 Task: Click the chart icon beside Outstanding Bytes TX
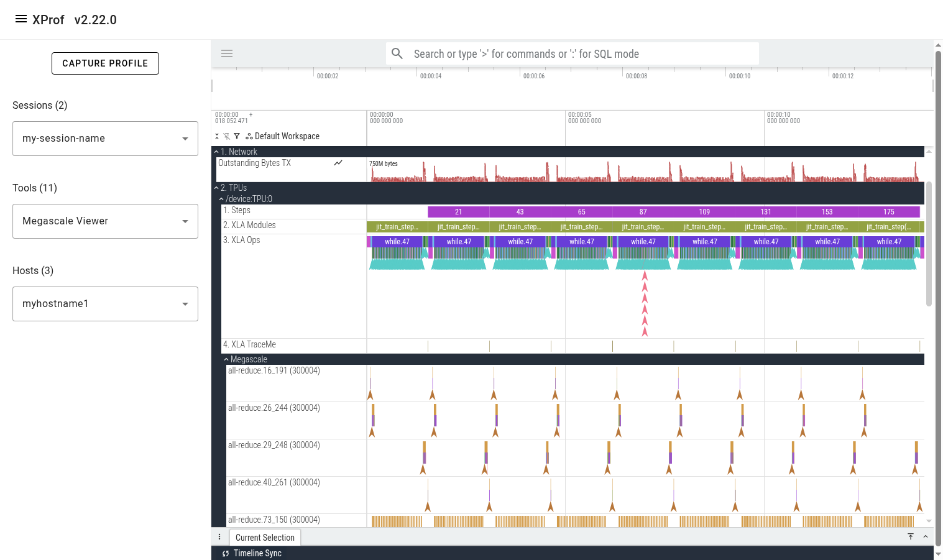(338, 162)
